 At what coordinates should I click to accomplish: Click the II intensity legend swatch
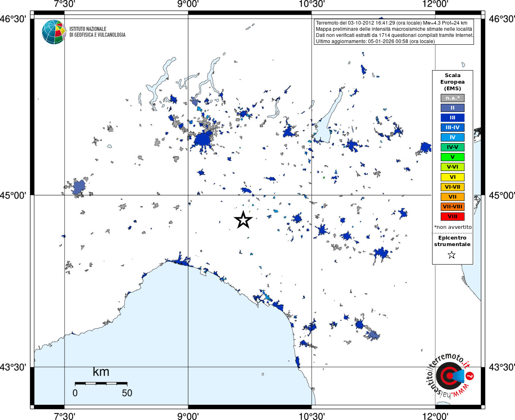click(x=453, y=108)
